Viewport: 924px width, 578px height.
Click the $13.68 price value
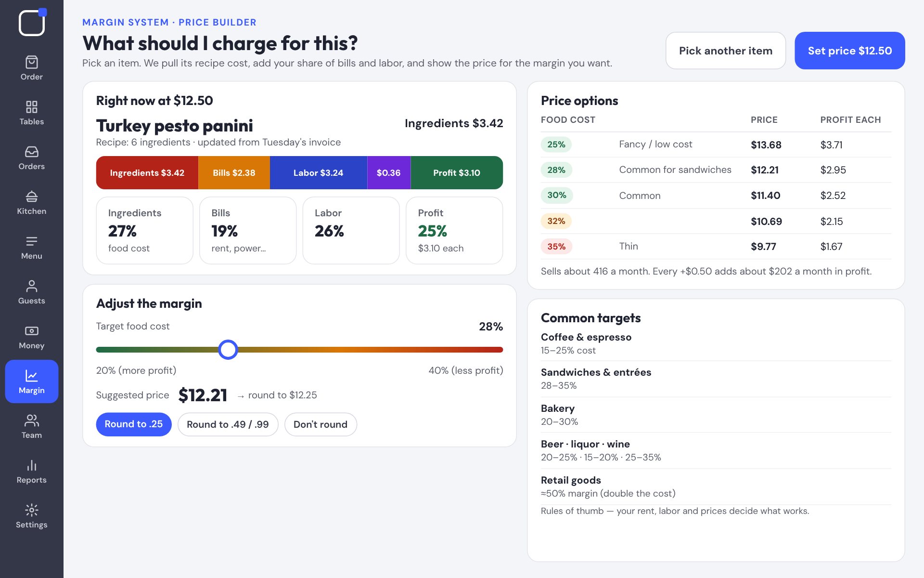pos(766,145)
